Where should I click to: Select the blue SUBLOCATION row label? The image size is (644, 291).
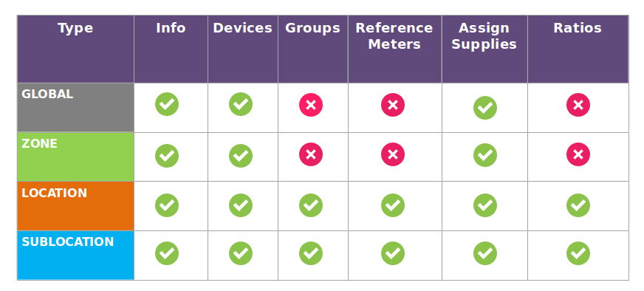click(x=75, y=256)
